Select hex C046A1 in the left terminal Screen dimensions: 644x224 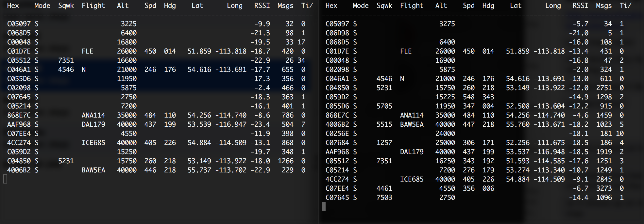pyautogui.click(x=19, y=70)
